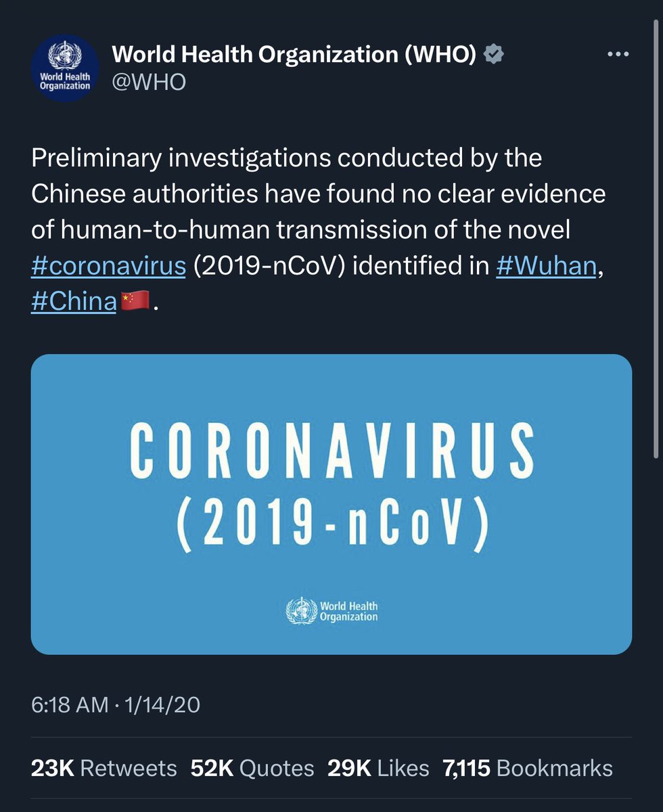Open the #China hashtag
Image resolution: width=663 pixels, height=812 pixels.
click(74, 302)
